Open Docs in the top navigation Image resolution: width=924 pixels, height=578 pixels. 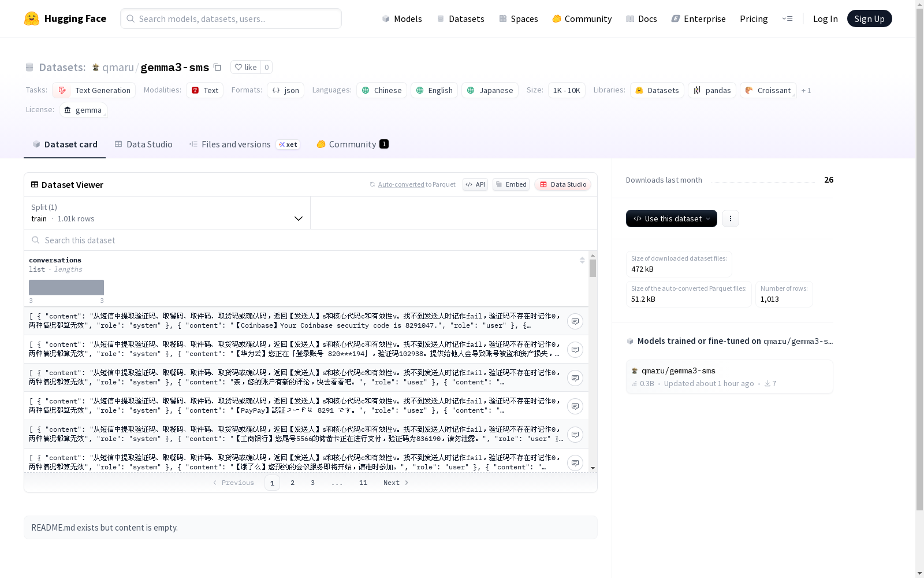642,18
